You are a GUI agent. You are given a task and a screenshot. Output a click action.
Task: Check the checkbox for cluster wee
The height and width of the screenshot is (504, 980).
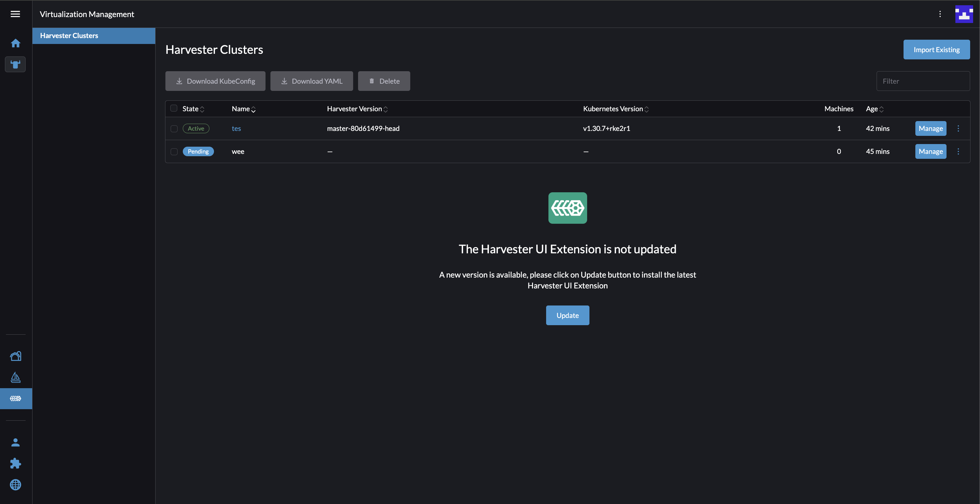(x=174, y=151)
